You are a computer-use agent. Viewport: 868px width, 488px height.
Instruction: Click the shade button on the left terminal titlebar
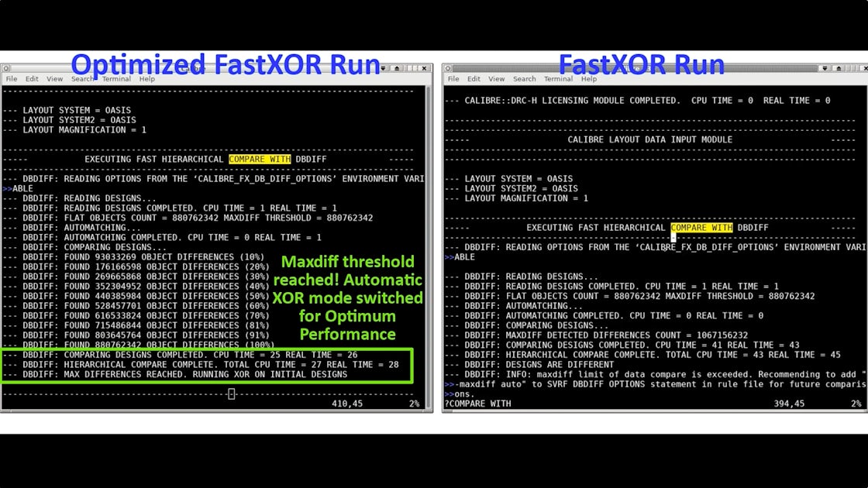pos(397,67)
